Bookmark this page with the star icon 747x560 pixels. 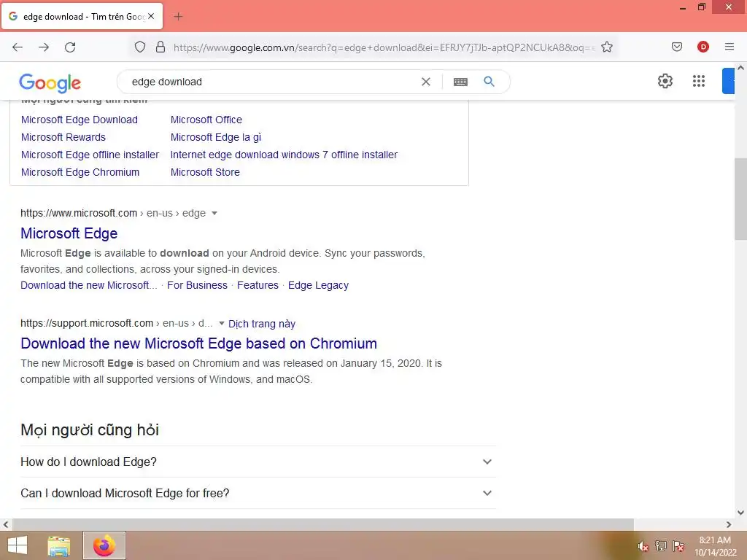tap(606, 47)
